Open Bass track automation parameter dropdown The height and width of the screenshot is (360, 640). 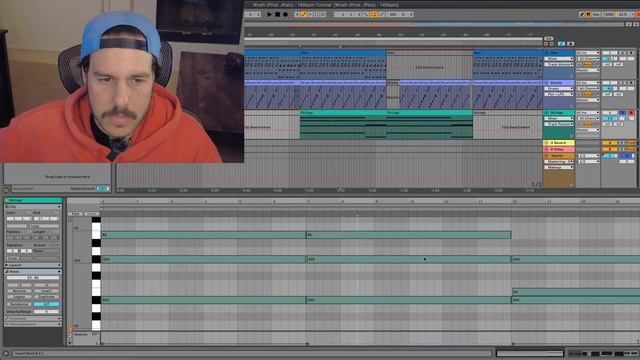pyautogui.click(x=559, y=64)
